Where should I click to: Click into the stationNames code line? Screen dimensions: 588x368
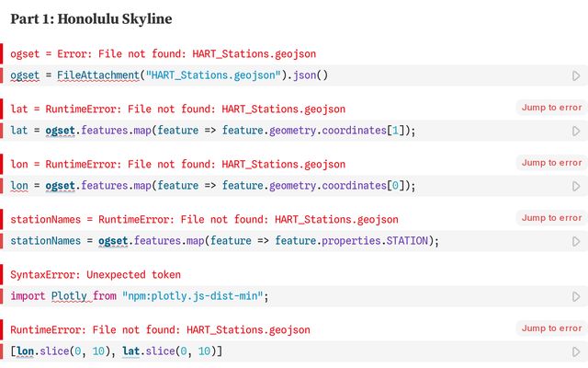tap(224, 241)
